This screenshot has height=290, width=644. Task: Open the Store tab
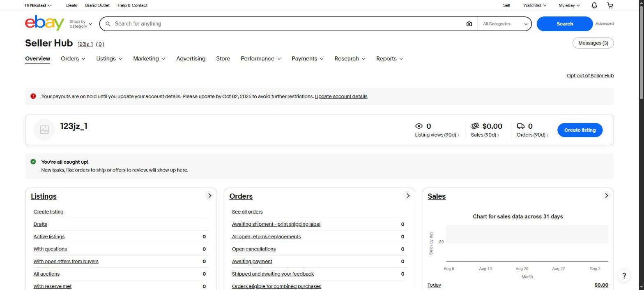[x=223, y=59]
